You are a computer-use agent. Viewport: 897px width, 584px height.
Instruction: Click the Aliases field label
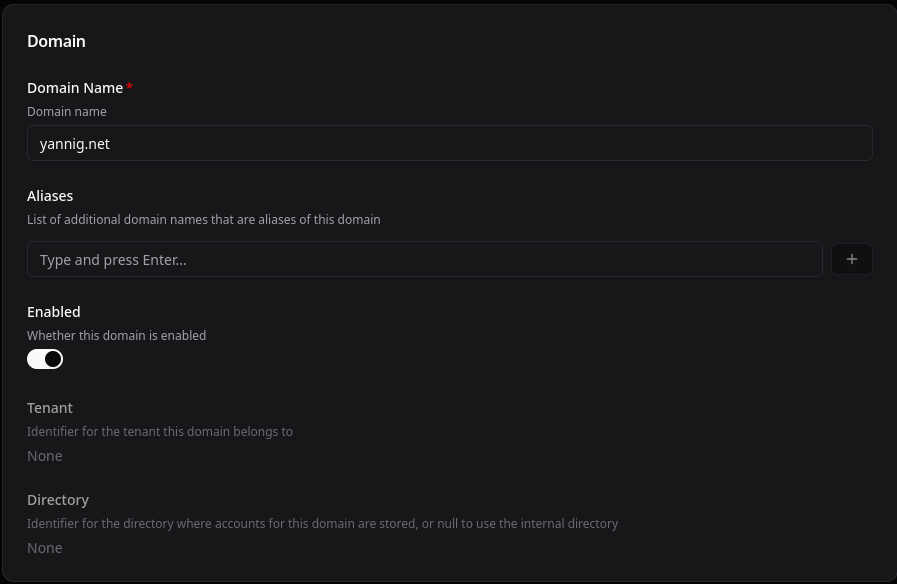[x=50, y=196]
